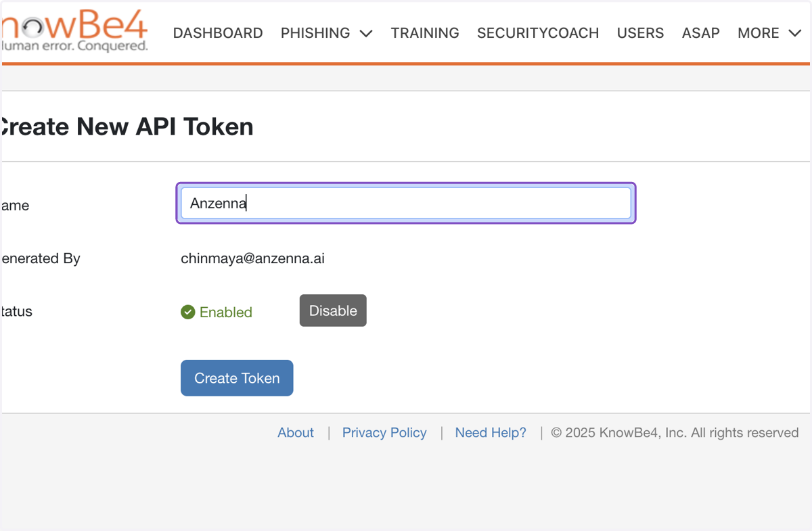
Task: Click the Create Token button
Action: (237, 378)
